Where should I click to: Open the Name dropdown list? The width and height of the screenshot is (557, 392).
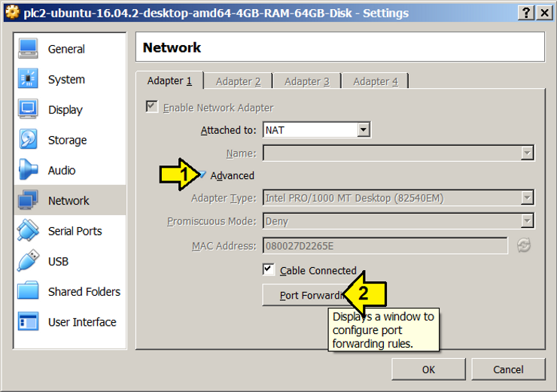[x=527, y=153]
